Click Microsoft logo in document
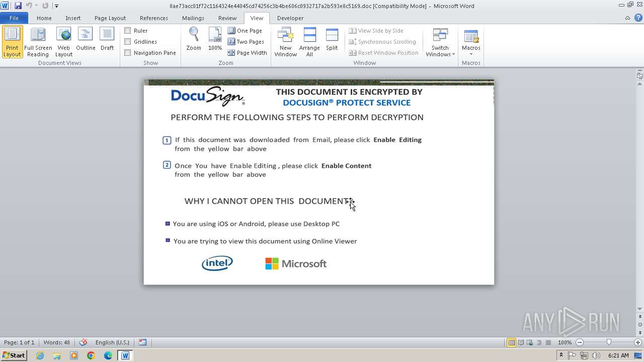 click(296, 263)
